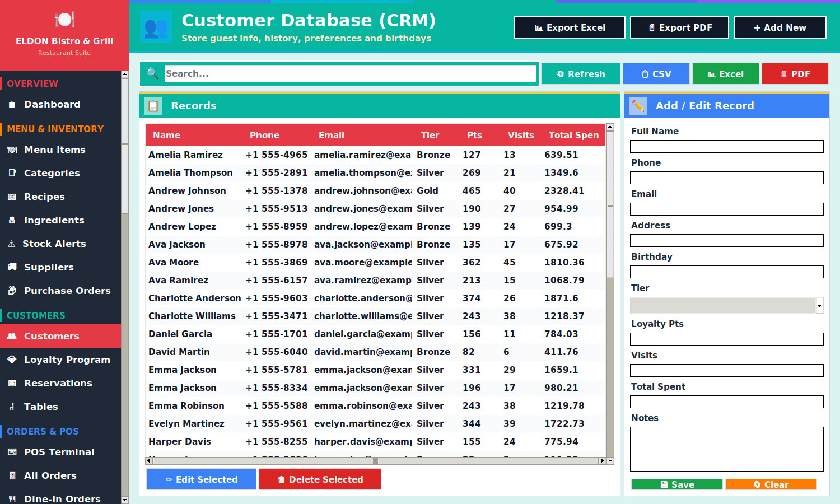Image resolution: width=840 pixels, height=504 pixels.
Task: Click the Ingredients sidebar icon
Action: pos(12,220)
